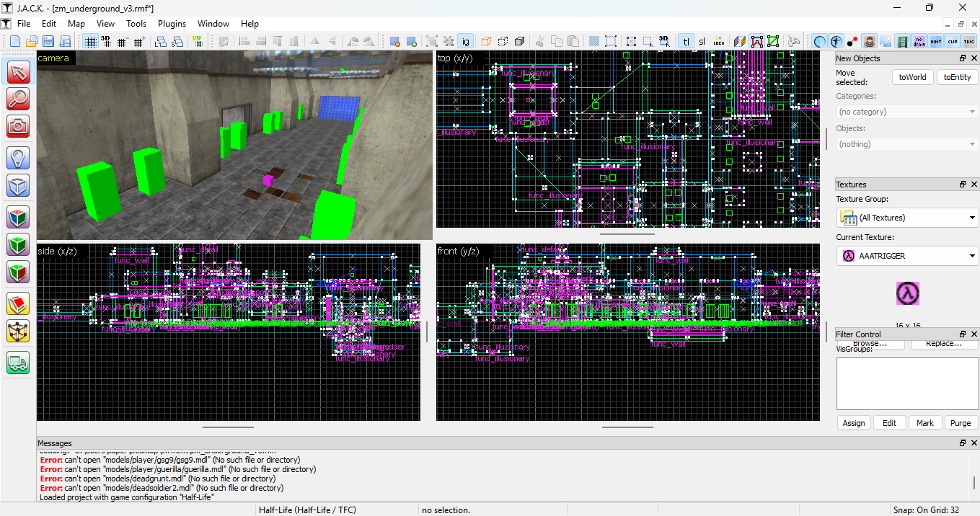Select the Block creation tool
The image size is (980, 516).
tap(18, 185)
